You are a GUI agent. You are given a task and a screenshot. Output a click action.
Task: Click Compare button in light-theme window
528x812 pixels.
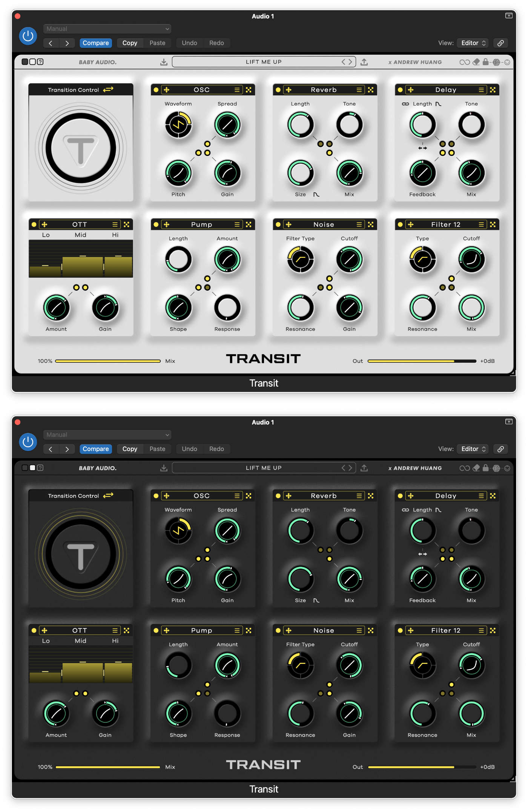(96, 43)
